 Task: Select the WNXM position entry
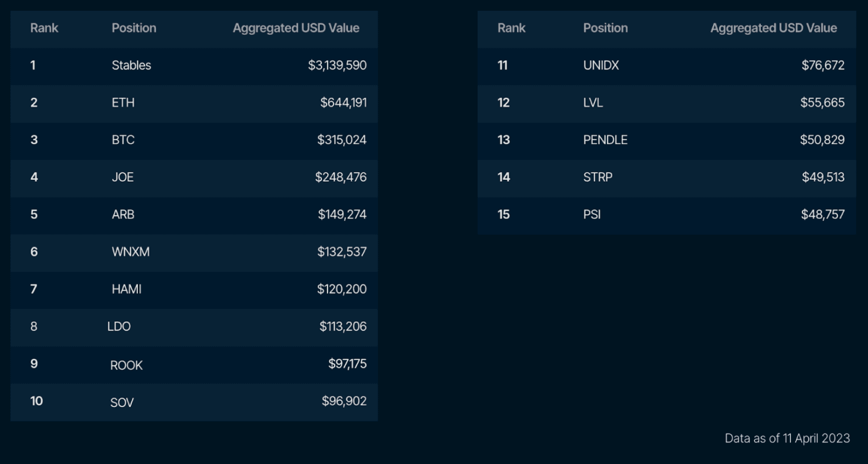(x=130, y=252)
